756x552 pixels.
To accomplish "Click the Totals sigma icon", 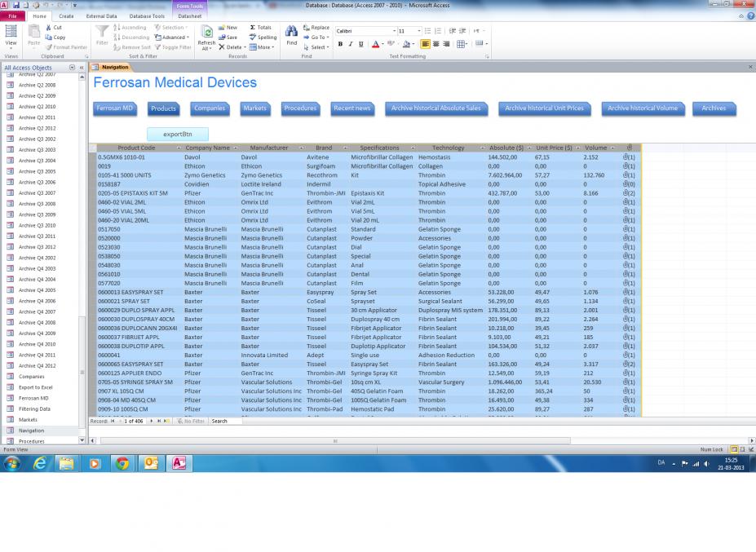I will point(253,28).
